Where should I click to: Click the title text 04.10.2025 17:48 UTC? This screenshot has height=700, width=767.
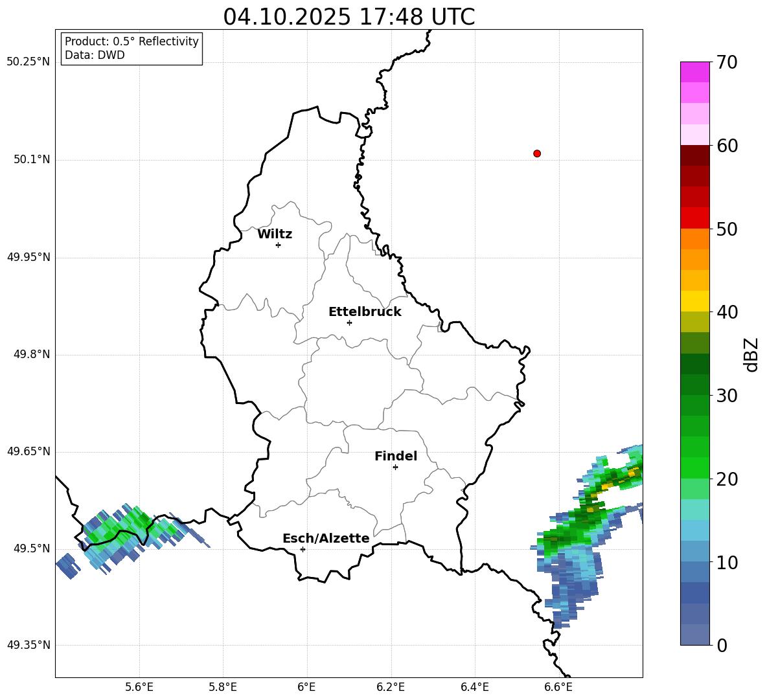click(349, 17)
